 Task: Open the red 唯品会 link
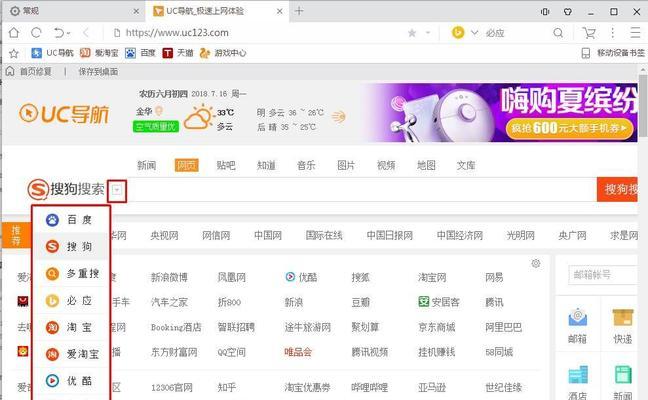[x=298, y=352]
